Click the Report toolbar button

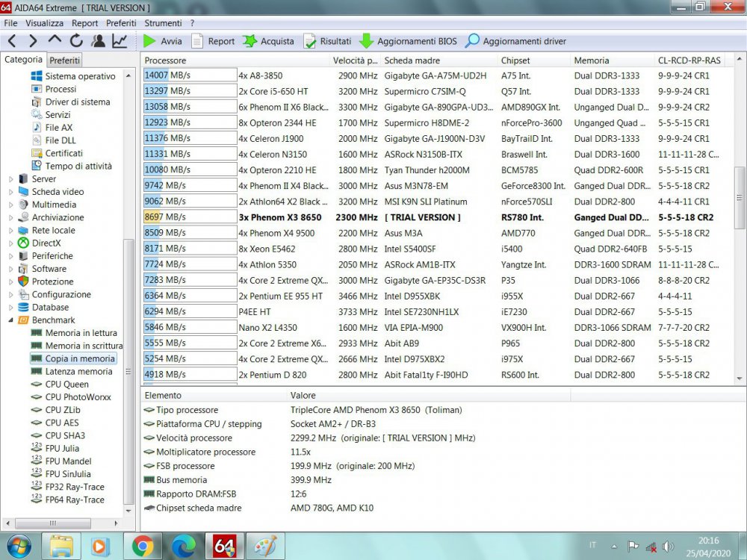(x=213, y=41)
